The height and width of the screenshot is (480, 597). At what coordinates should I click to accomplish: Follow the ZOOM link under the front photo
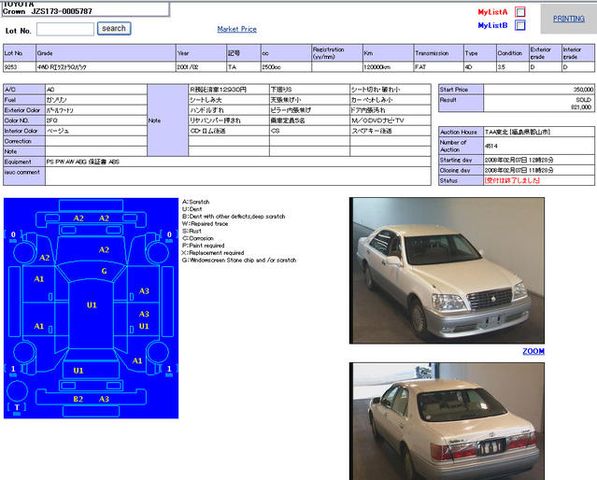coord(533,351)
